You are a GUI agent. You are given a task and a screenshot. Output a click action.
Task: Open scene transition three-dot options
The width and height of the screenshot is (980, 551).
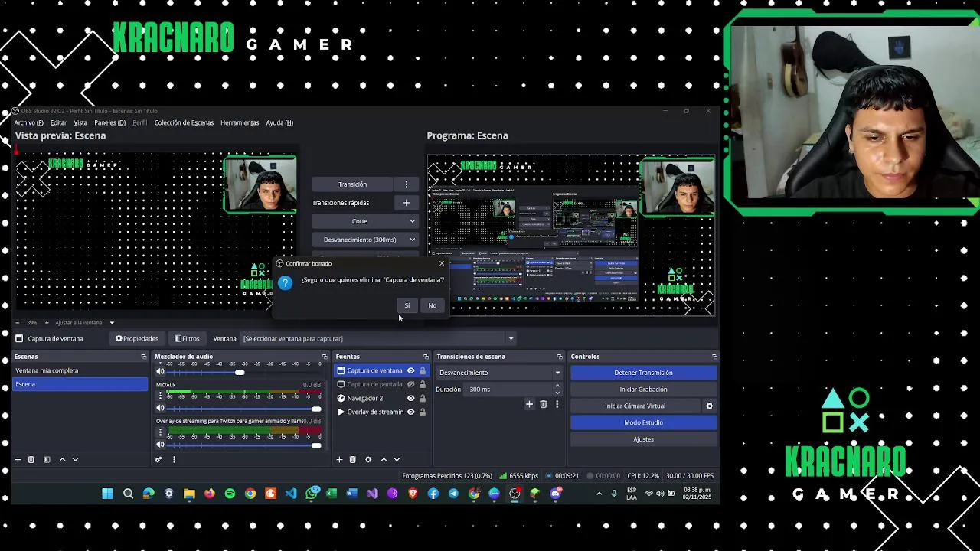pyautogui.click(x=557, y=404)
